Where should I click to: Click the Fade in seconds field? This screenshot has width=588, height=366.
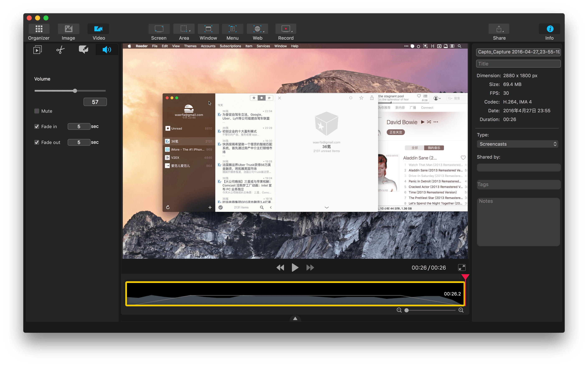click(x=79, y=127)
